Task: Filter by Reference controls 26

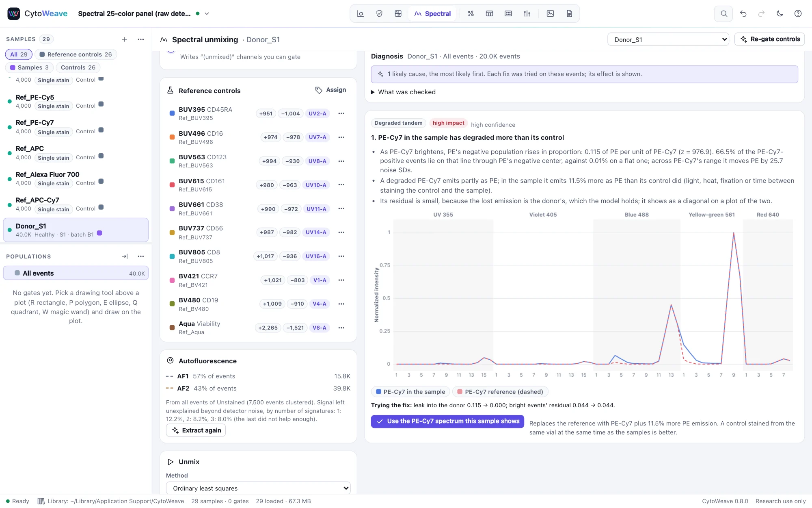Action: (76, 54)
